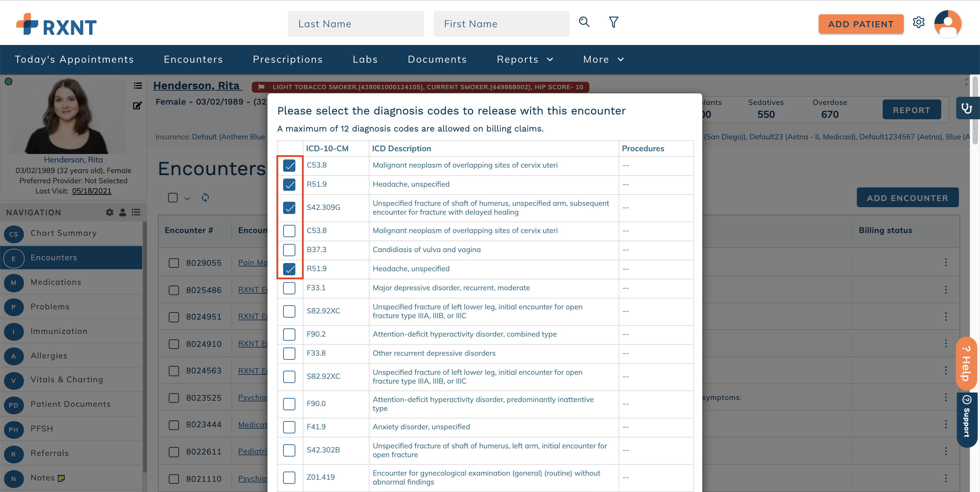The width and height of the screenshot is (980, 492).
Task: Click the user profile avatar
Action: point(948,24)
